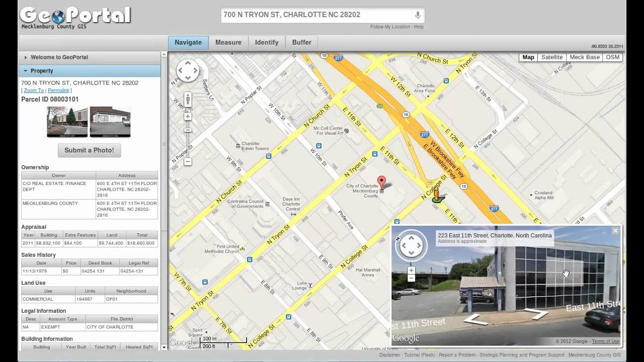Screen dimensions: 644x362
Task: Click the Submit a Photo! button
Action: [90, 150]
